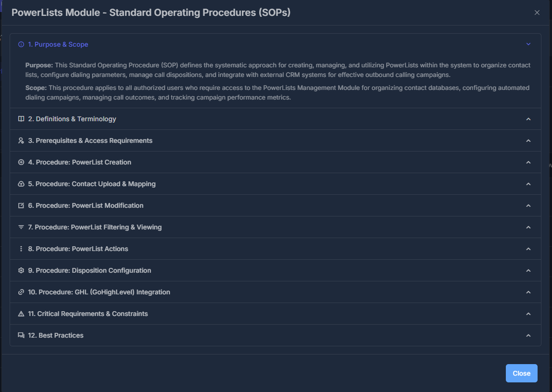Click the person icon for Prerequisites & Access Requirements

pyautogui.click(x=20, y=140)
